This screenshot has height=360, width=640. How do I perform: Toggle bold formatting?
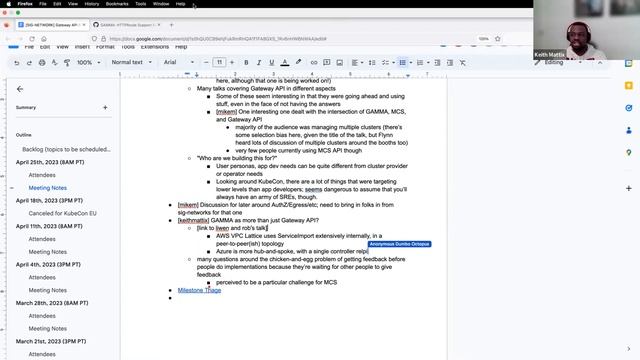pyautogui.click(x=246, y=62)
